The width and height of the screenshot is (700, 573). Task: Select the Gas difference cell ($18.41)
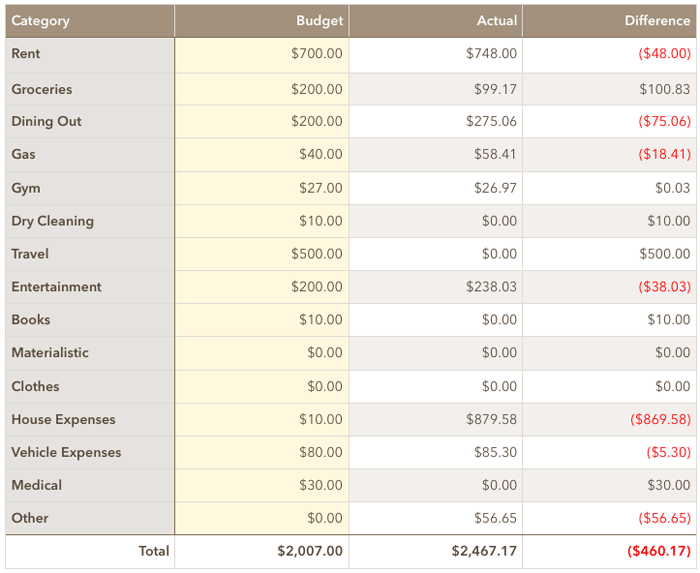609,154
